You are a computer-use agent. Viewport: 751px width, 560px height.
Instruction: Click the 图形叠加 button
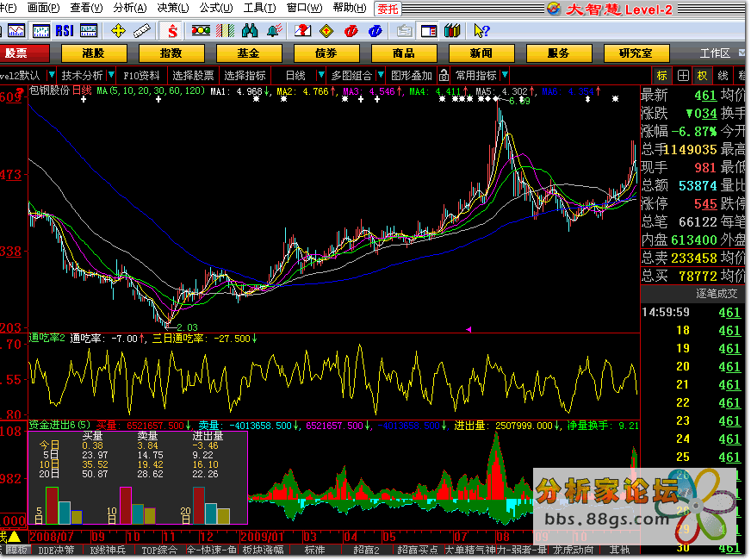click(412, 75)
